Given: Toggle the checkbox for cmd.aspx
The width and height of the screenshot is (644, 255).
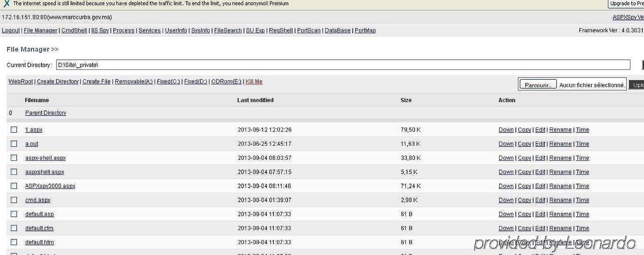Looking at the screenshot, I should (14, 200).
